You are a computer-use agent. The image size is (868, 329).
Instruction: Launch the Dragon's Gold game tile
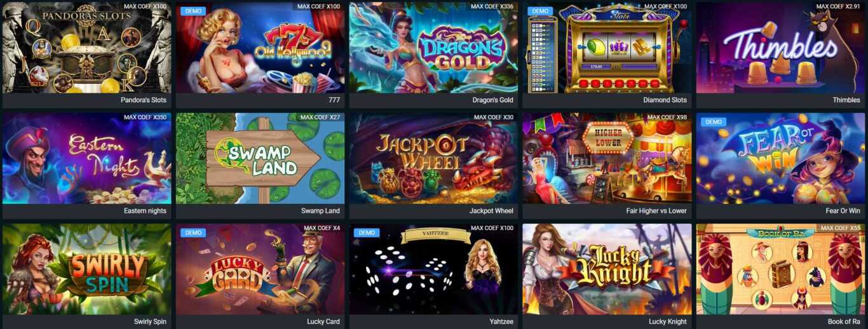pyautogui.click(x=433, y=48)
